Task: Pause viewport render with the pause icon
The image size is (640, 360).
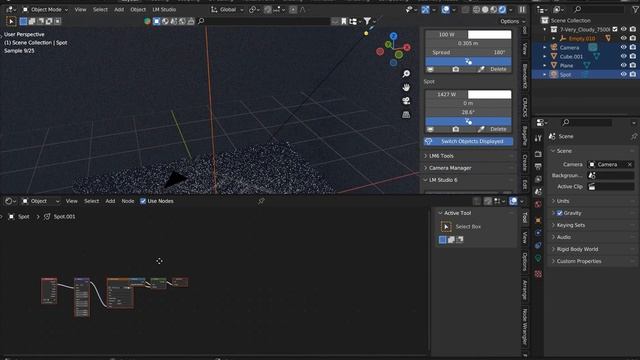Action: click(x=522, y=9)
